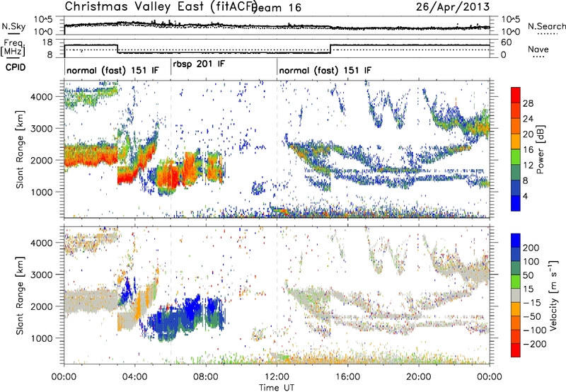Click the 'Beam 16' label
Viewport: 566px width, 392px height.
pyautogui.click(x=276, y=8)
